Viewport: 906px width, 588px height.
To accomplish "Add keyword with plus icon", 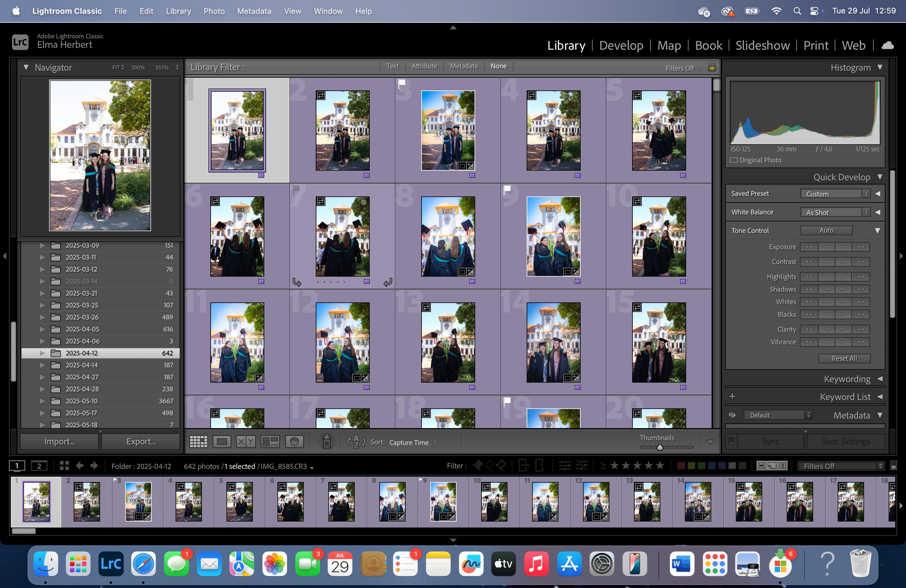I will point(732,396).
